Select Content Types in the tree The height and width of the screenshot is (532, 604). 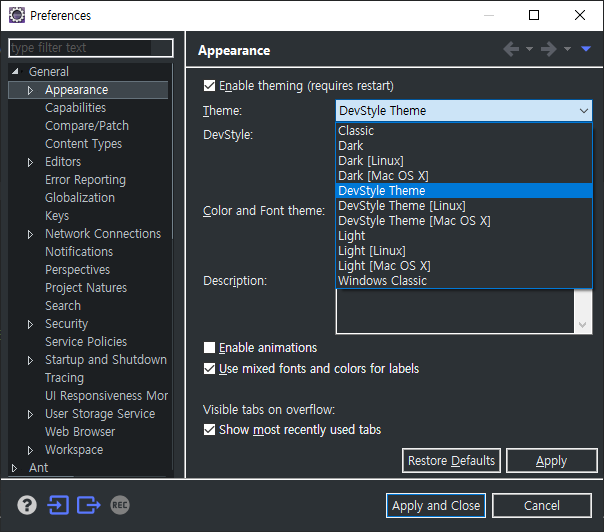(x=84, y=144)
